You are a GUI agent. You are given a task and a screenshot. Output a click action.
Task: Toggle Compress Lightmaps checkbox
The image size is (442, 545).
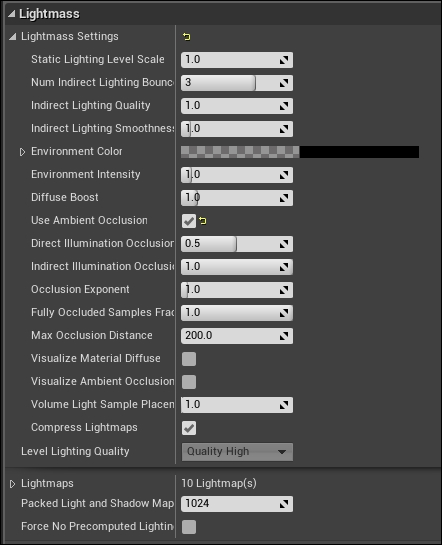click(x=189, y=428)
